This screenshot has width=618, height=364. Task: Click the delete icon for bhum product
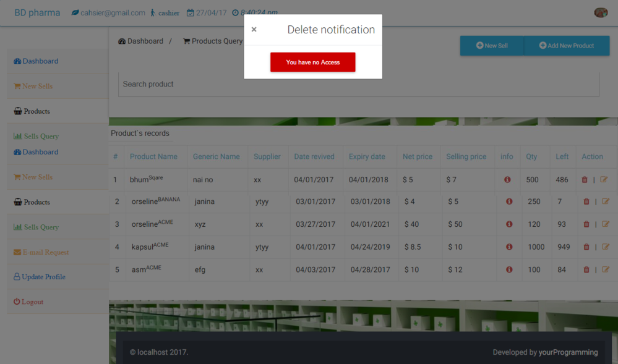pos(585,180)
